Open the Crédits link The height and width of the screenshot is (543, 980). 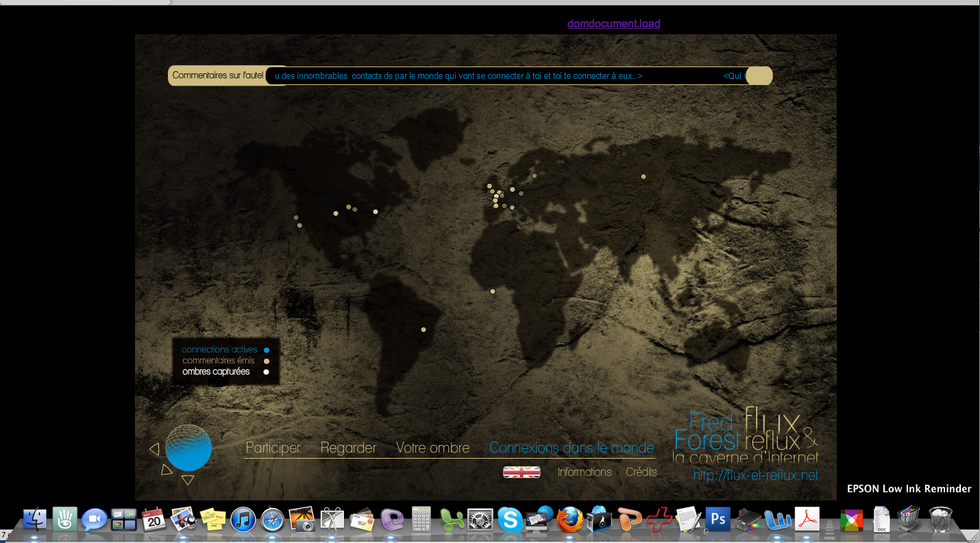641,472
